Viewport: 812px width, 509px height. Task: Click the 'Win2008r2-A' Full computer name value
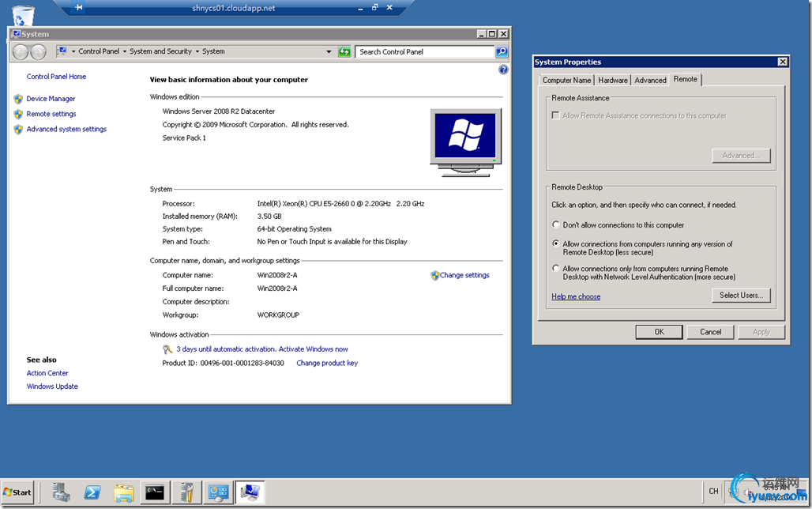277,288
